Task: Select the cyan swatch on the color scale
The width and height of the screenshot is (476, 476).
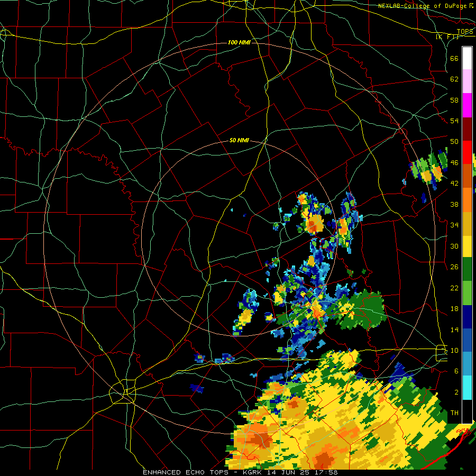Action: pyautogui.click(x=467, y=387)
